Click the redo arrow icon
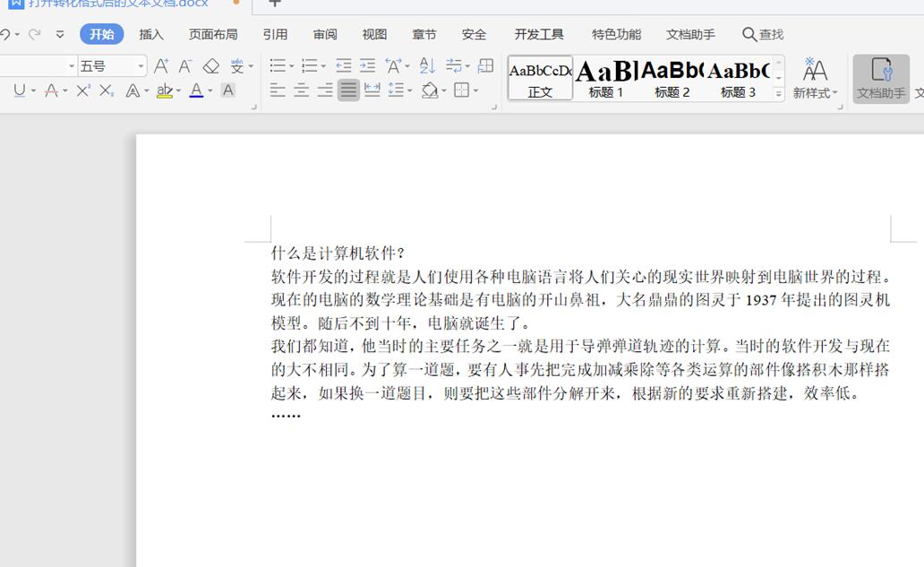 (x=34, y=34)
